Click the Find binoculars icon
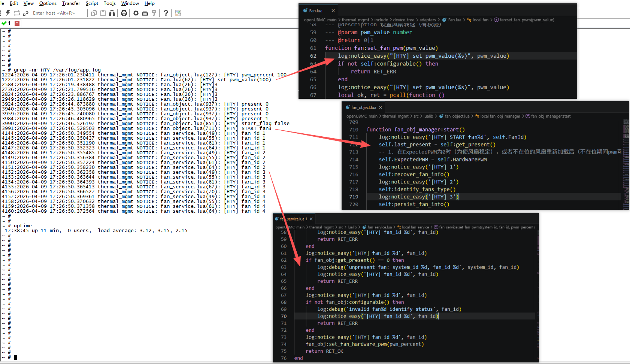630x364 pixels. coord(112,13)
